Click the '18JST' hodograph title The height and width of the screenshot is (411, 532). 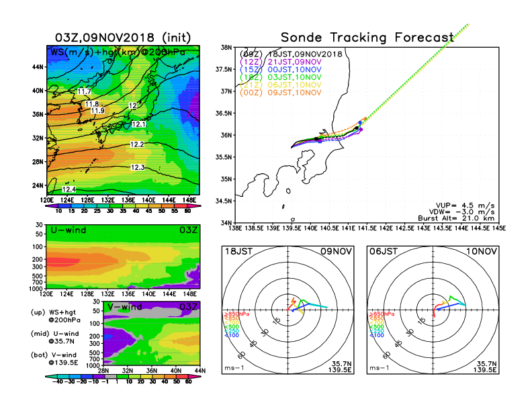tap(238, 252)
